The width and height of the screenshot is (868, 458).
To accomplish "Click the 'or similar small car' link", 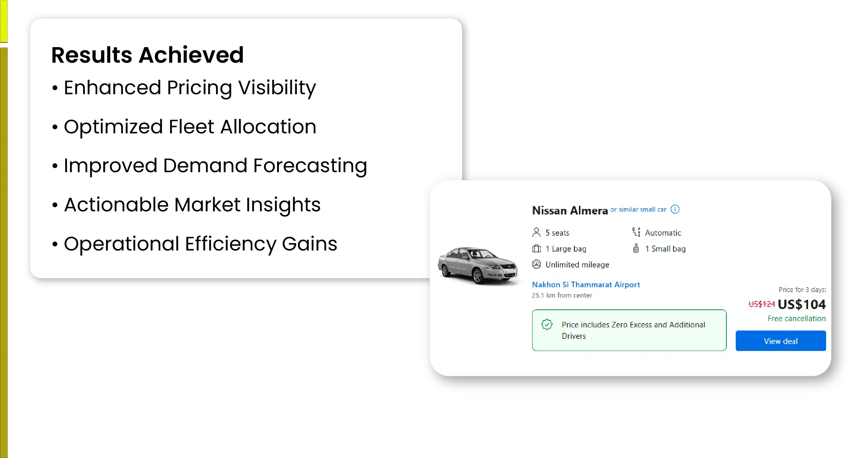I will tap(638, 210).
